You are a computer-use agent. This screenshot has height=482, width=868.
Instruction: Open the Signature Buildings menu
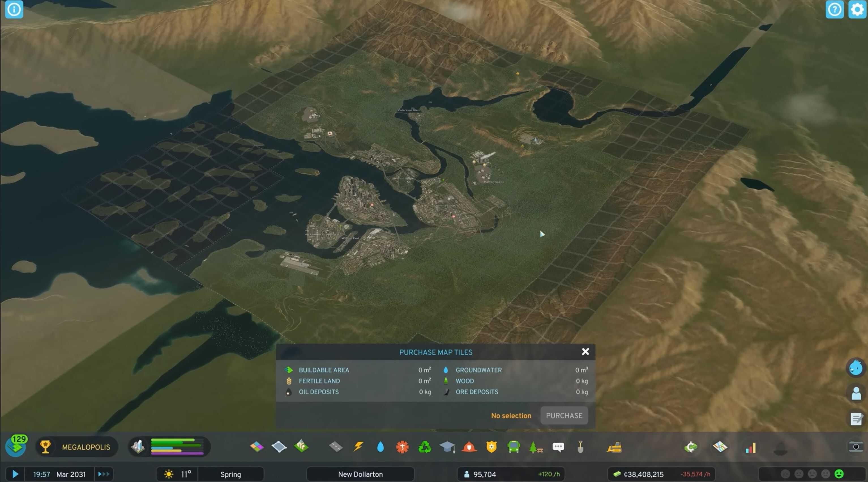pos(301,447)
